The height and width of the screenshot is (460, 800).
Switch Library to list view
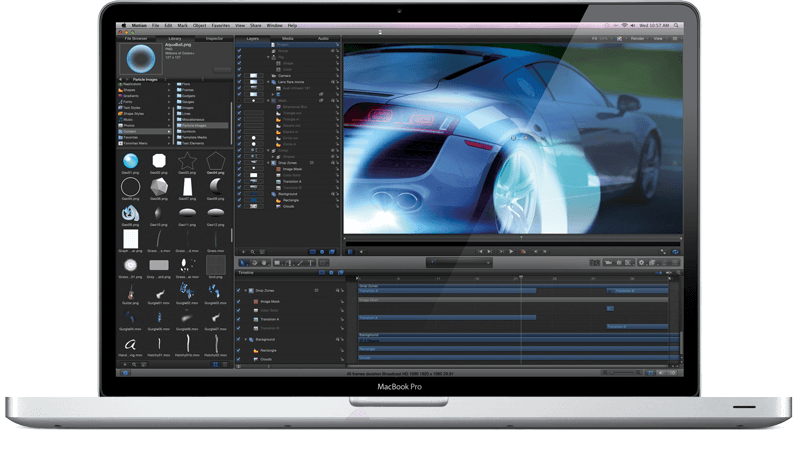pyautogui.click(x=224, y=365)
